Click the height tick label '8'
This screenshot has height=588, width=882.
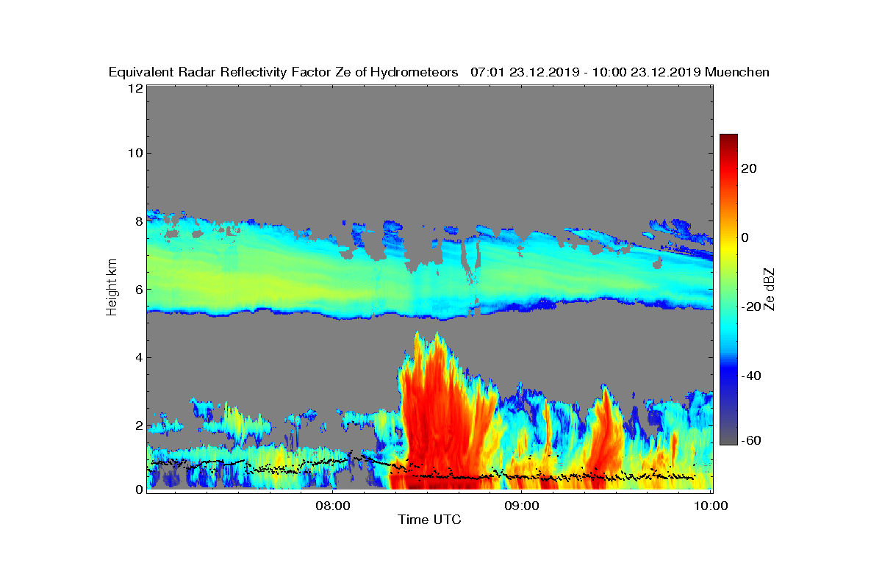(x=138, y=221)
